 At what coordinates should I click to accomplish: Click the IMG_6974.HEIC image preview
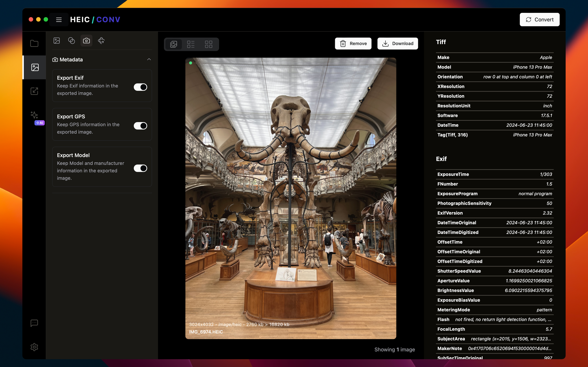click(x=291, y=198)
